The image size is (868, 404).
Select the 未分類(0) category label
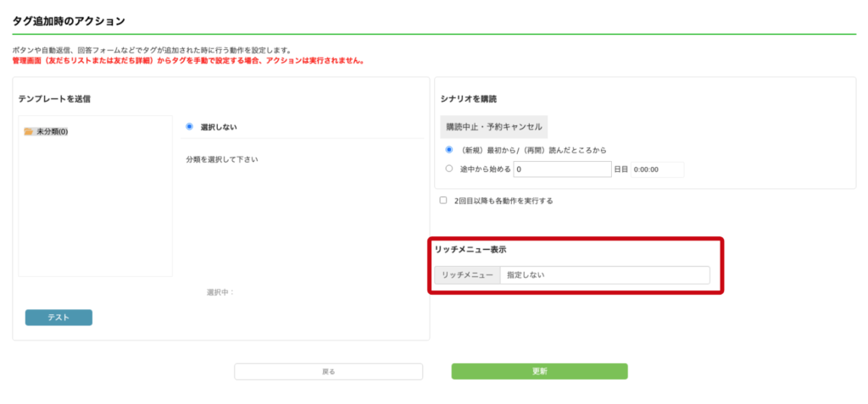[52, 132]
